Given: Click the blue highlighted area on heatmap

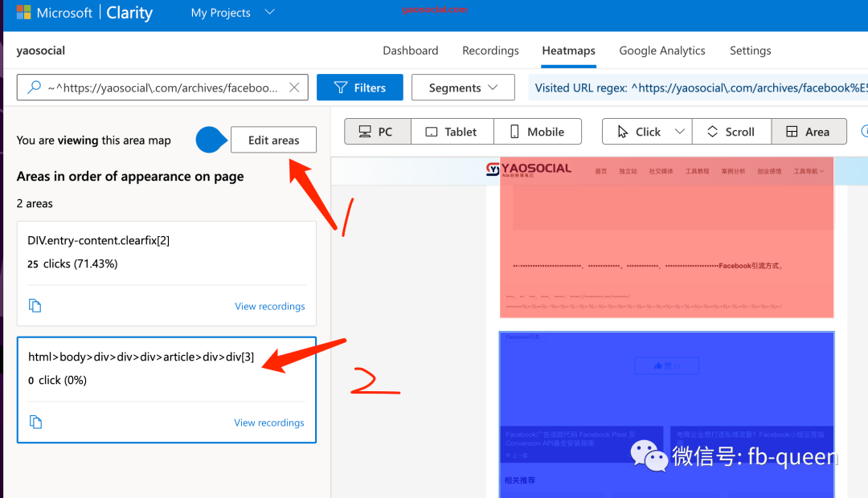Looking at the screenshot, I should tap(666, 414).
